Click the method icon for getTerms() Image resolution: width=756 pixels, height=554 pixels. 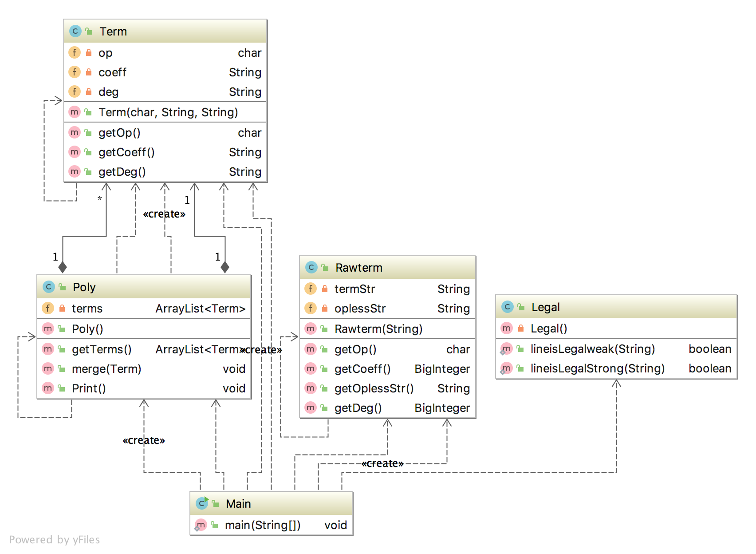(47, 349)
